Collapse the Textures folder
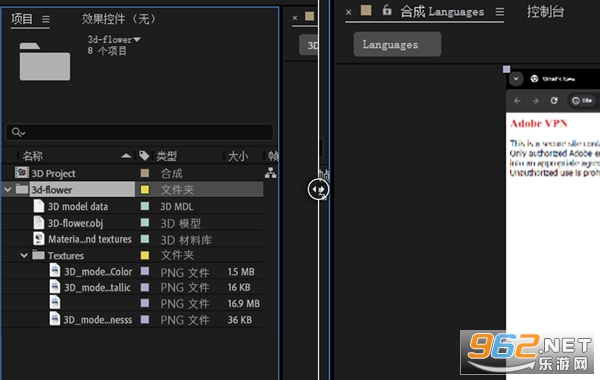 (x=24, y=255)
